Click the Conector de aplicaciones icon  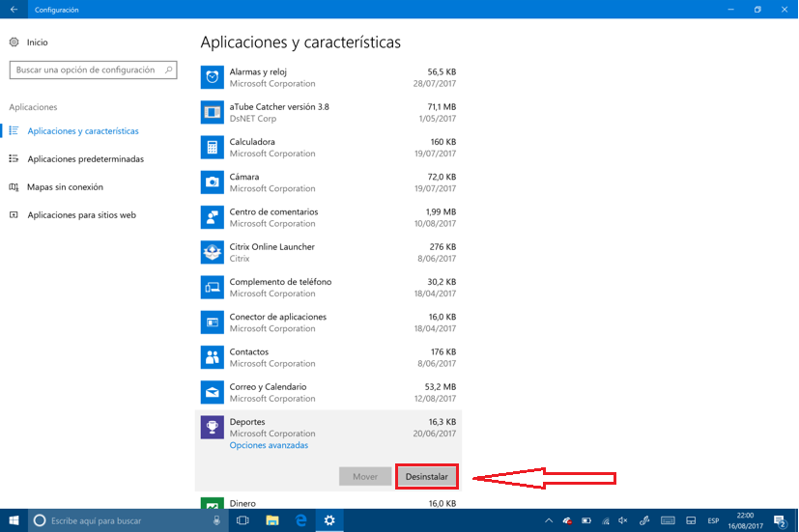pyautogui.click(x=212, y=322)
